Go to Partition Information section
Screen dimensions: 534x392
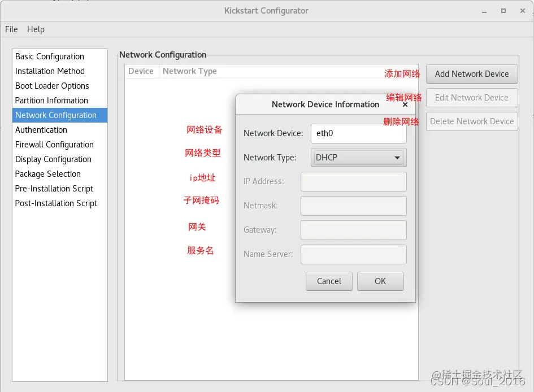point(60,101)
